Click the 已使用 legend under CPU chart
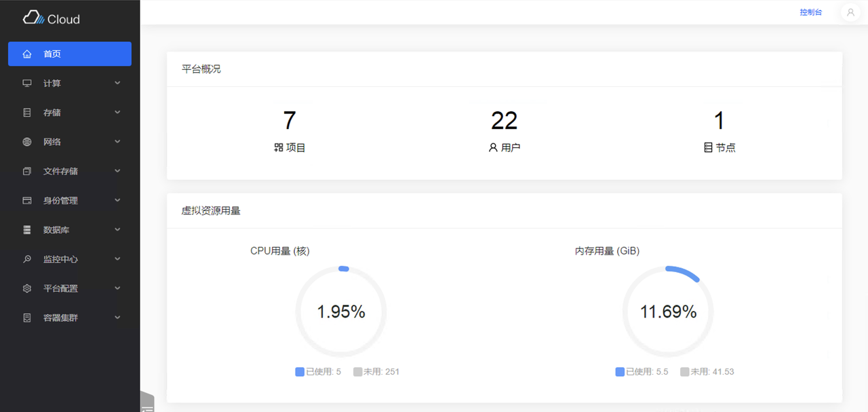The width and height of the screenshot is (868, 412). tap(317, 371)
